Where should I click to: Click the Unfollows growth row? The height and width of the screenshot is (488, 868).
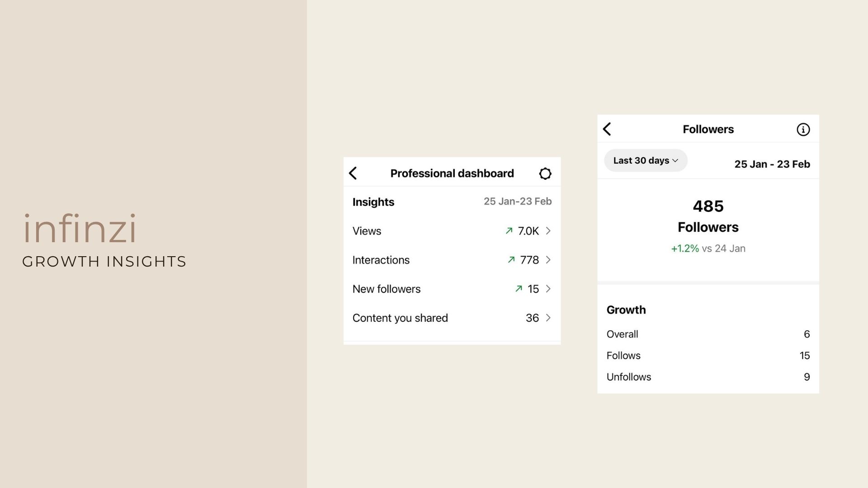coord(708,377)
